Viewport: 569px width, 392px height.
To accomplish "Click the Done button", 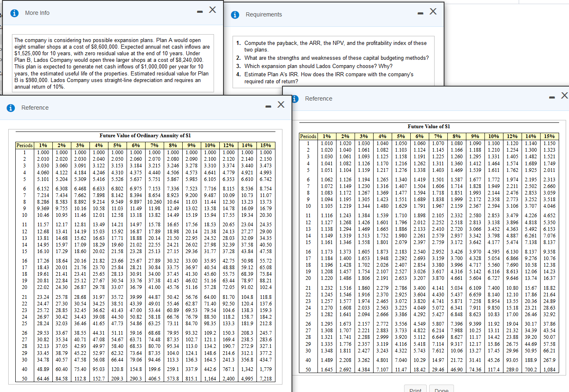I will tap(441, 390).
